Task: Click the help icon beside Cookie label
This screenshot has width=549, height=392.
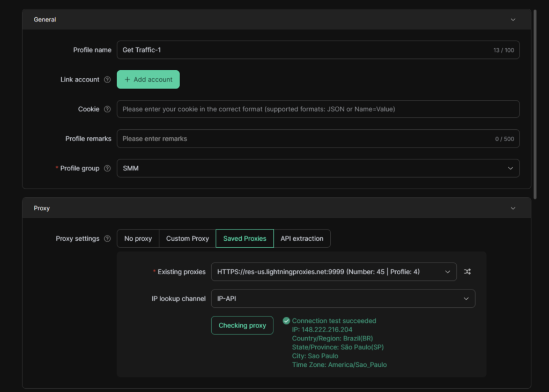Action: point(107,109)
